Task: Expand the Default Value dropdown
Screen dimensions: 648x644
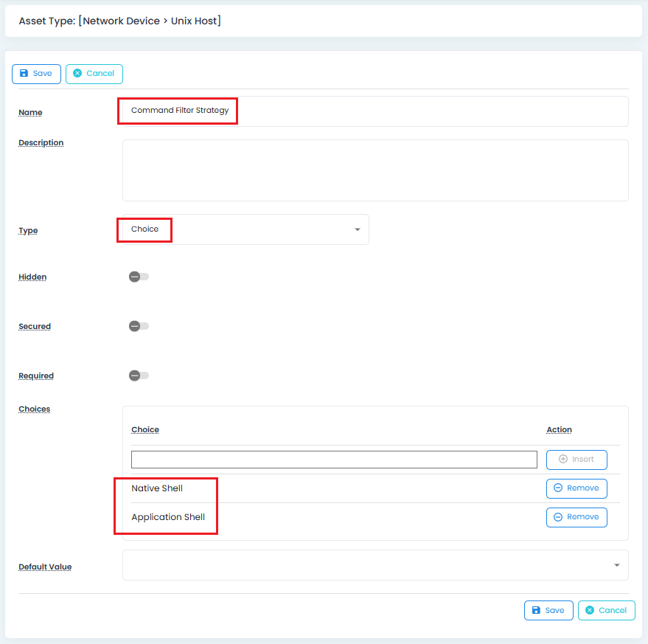Action: pos(374,565)
